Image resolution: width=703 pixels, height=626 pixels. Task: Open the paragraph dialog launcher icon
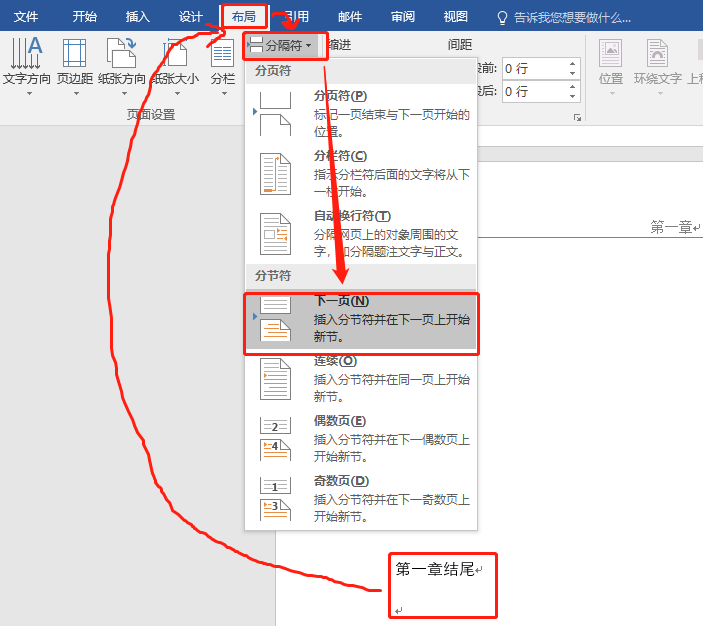click(x=577, y=117)
